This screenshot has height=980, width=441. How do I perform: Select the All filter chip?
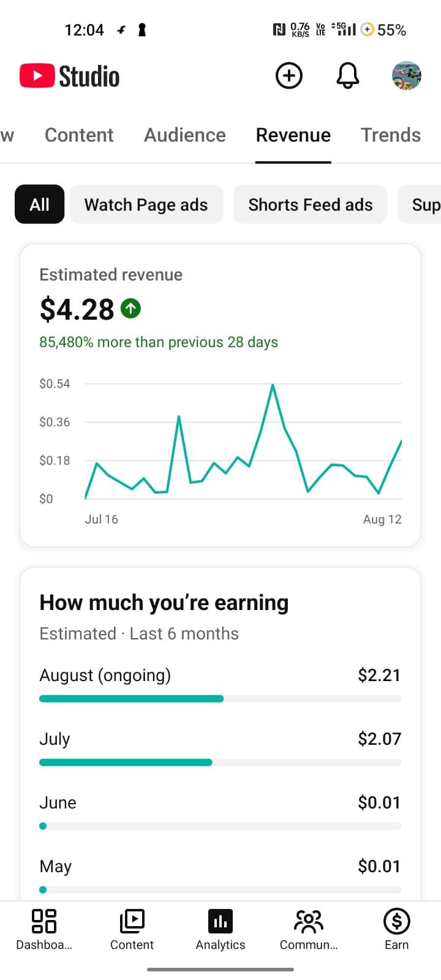39,204
